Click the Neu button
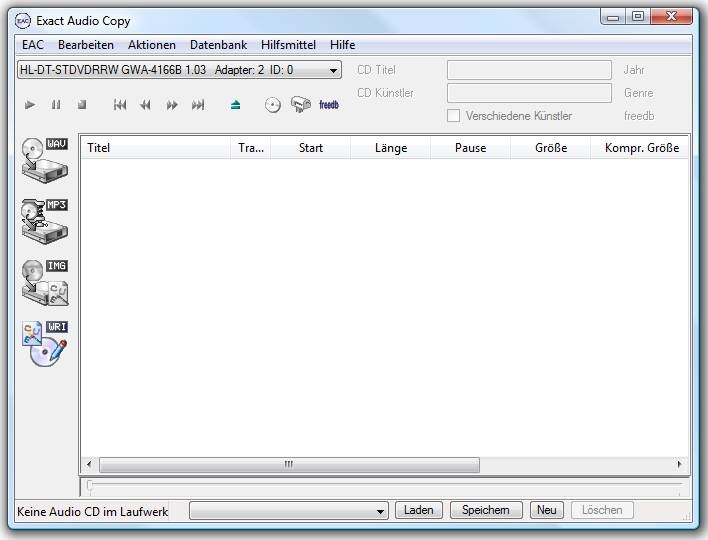708x540 pixels. pyautogui.click(x=546, y=510)
